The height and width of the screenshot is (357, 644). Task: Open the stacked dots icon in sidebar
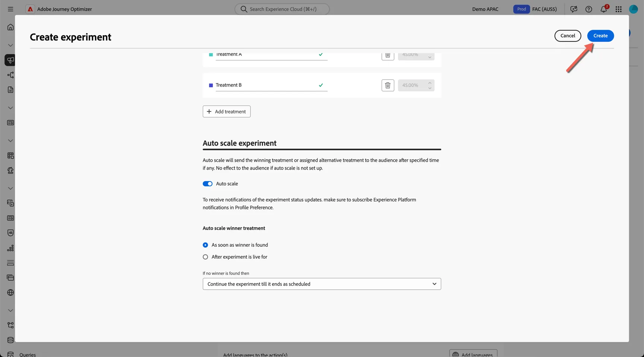tap(10, 248)
